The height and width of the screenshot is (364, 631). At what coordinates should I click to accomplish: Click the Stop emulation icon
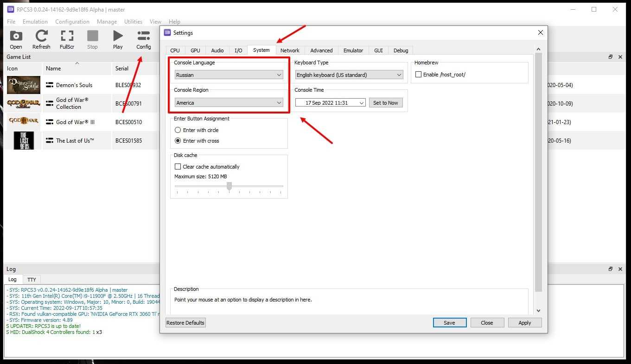click(93, 37)
